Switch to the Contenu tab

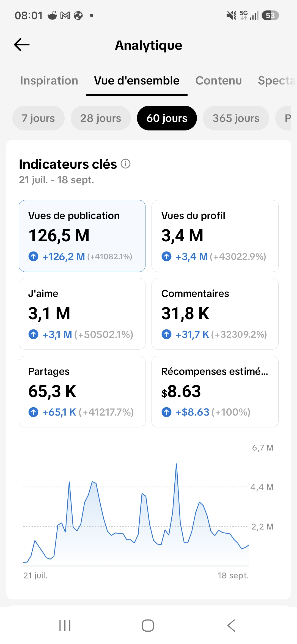[219, 81]
